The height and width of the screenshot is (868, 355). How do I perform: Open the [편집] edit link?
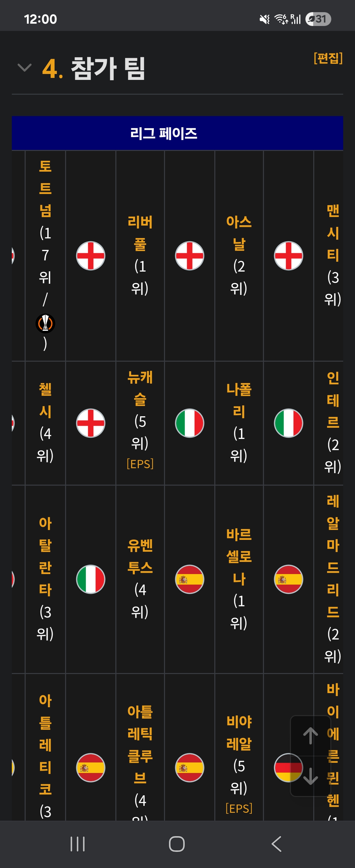(x=328, y=58)
